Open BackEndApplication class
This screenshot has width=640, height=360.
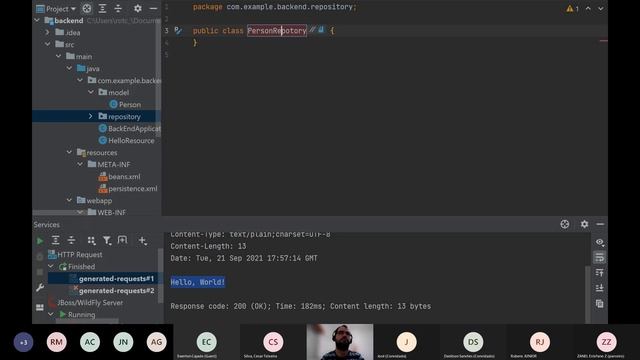(x=130, y=129)
